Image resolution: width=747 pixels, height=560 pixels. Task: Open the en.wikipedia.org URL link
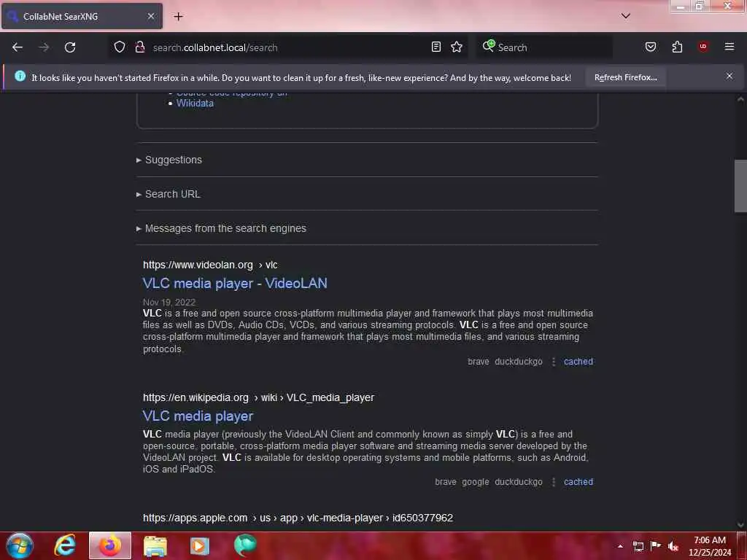point(258,397)
